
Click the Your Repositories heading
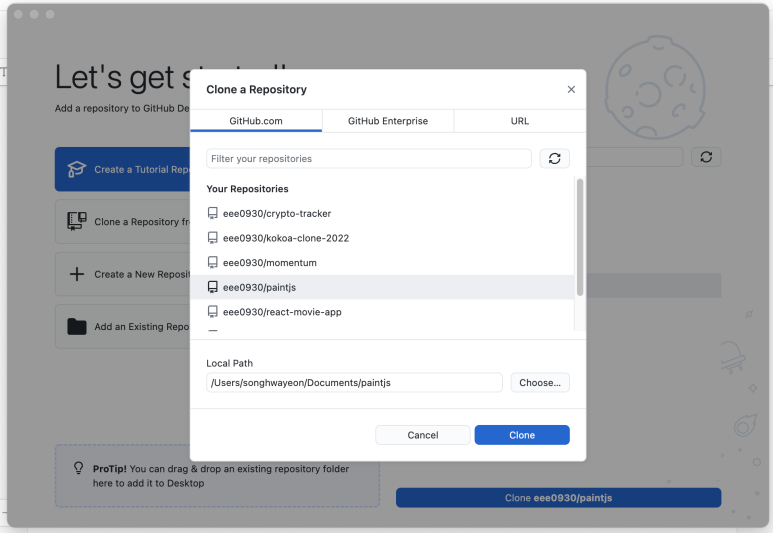pos(247,189)
